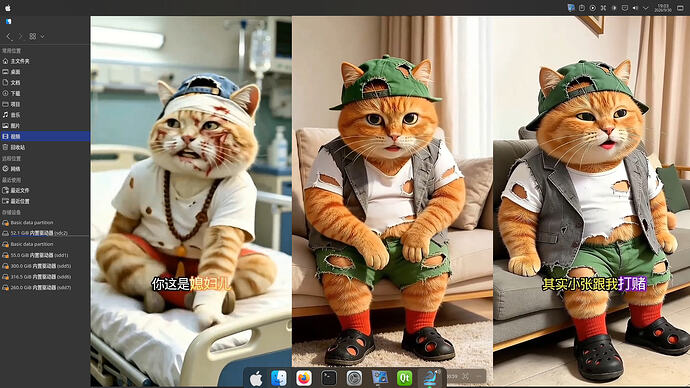Open 网络 network location
The image size is (690, 388).
tap(45, 169)
